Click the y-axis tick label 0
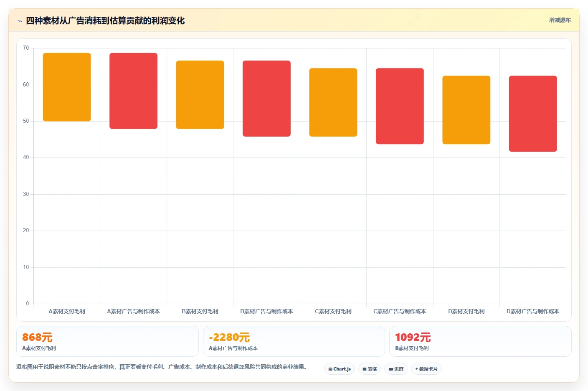 28,304
